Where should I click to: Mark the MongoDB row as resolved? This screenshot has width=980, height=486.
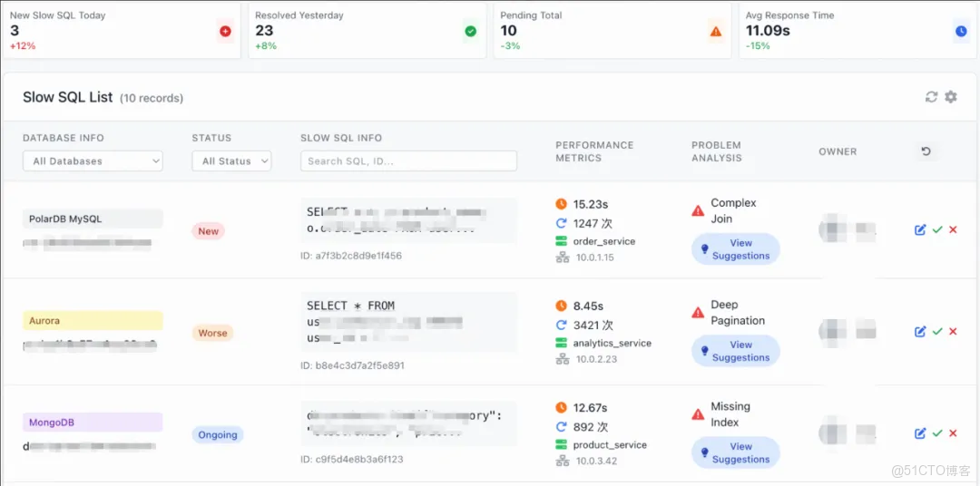coord(936,433)
